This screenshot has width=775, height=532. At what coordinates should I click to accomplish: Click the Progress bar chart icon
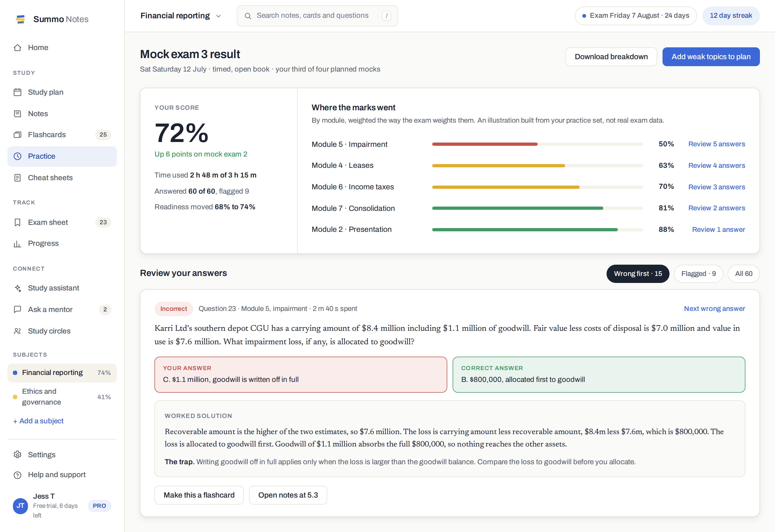(18, 244)
